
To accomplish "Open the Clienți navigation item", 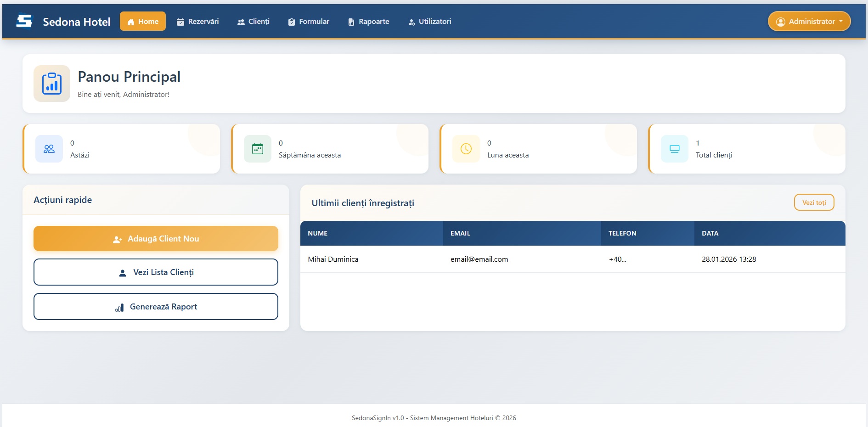I will click(254, 22).
